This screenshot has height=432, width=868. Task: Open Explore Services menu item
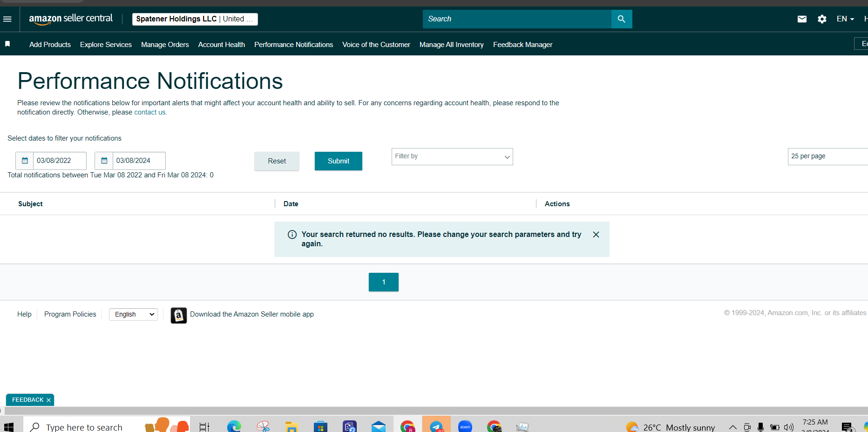(x=106, y=45)
